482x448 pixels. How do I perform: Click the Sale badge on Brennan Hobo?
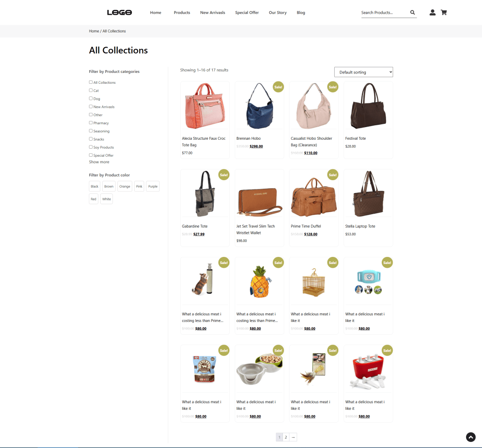(278, 87)
